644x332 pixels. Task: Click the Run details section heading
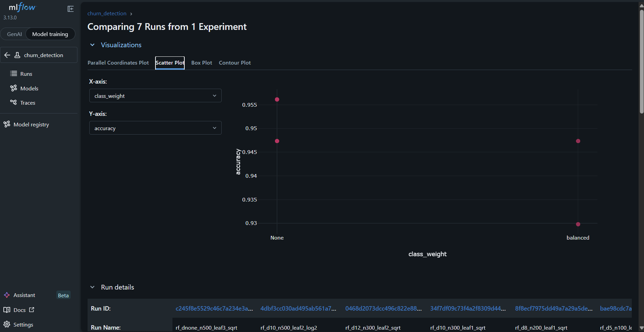pyautogui.click(x=117, y=287)
